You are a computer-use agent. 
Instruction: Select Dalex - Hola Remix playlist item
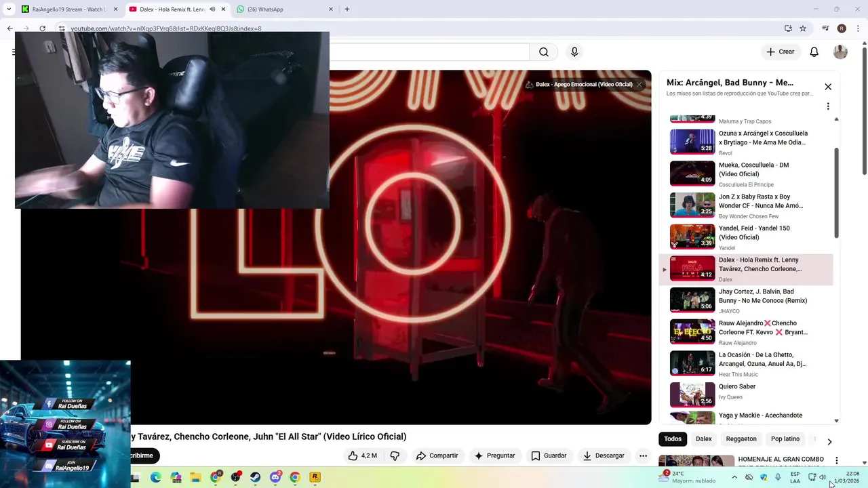point(746,269)
